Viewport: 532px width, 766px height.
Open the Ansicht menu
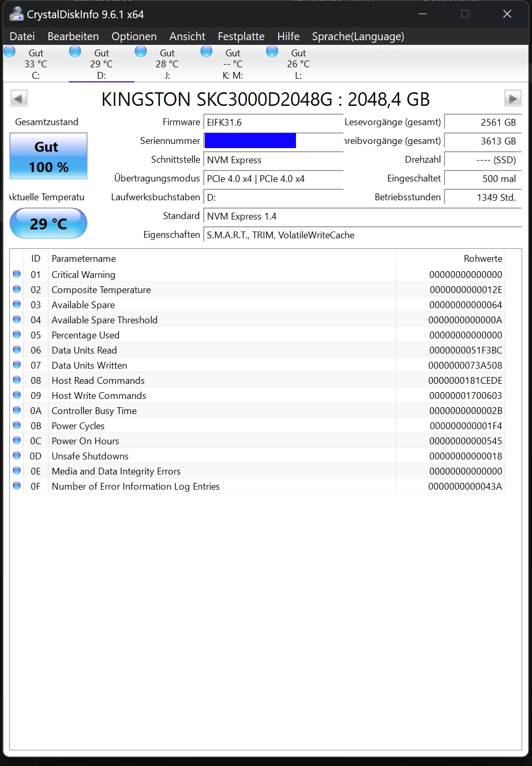[x=187, y=37]
